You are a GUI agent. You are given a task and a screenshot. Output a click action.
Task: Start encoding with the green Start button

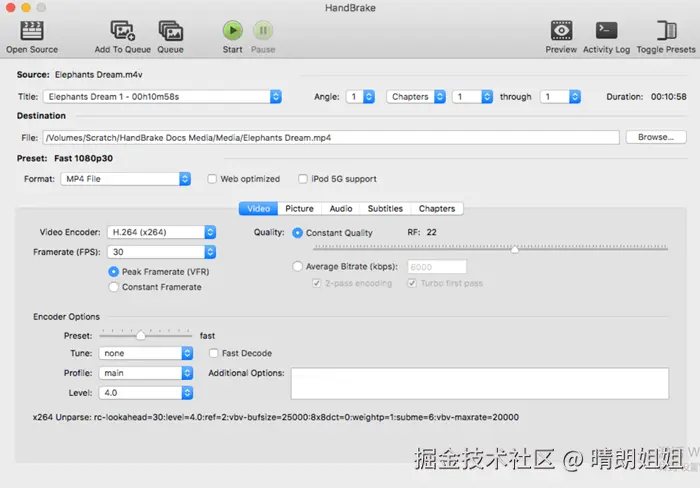point(233,30)
